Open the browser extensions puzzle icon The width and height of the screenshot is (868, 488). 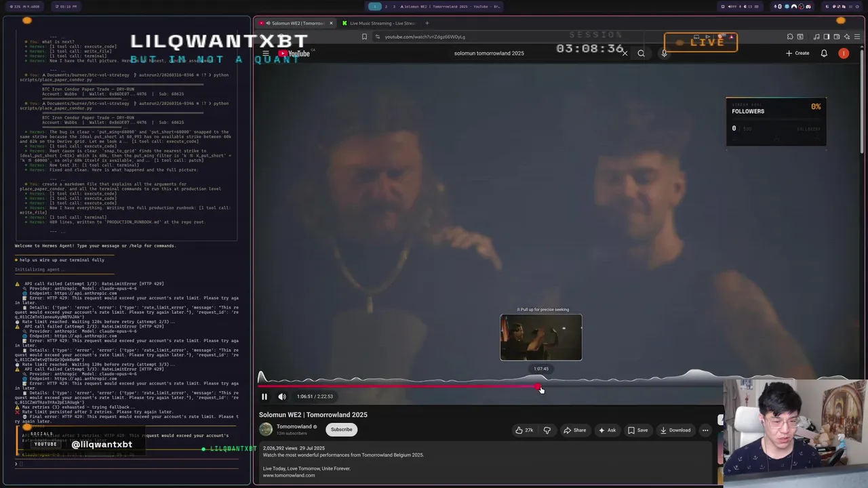point(790,37)
